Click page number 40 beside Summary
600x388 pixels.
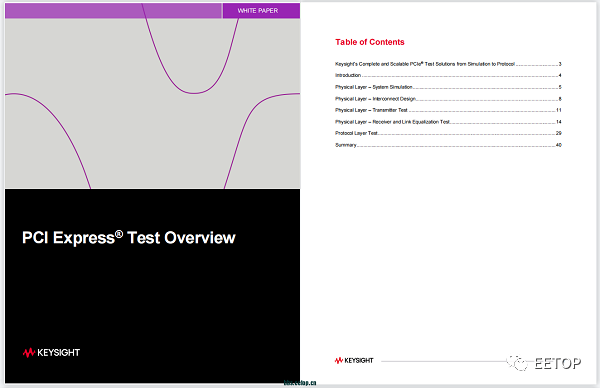(x=559, y=145)
